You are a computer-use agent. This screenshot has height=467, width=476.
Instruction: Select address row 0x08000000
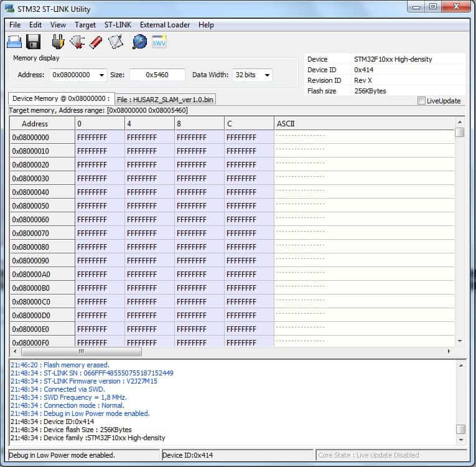42,138
